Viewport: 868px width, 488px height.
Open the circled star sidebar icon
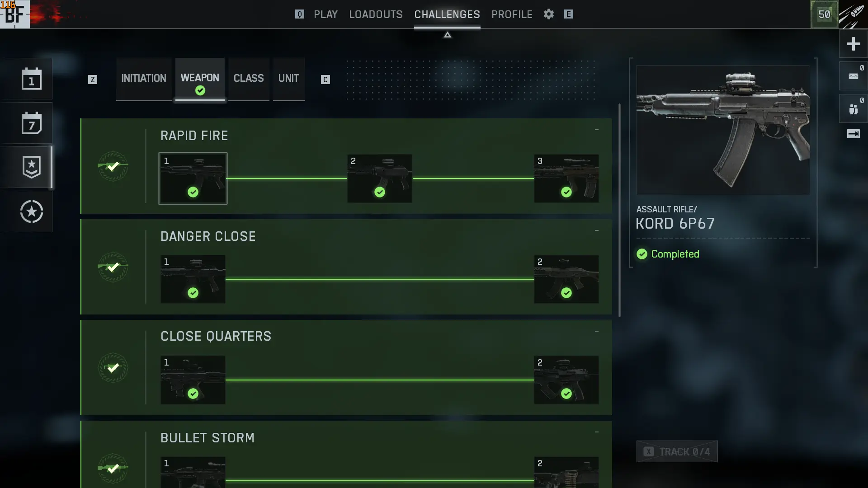coord(31,211)
